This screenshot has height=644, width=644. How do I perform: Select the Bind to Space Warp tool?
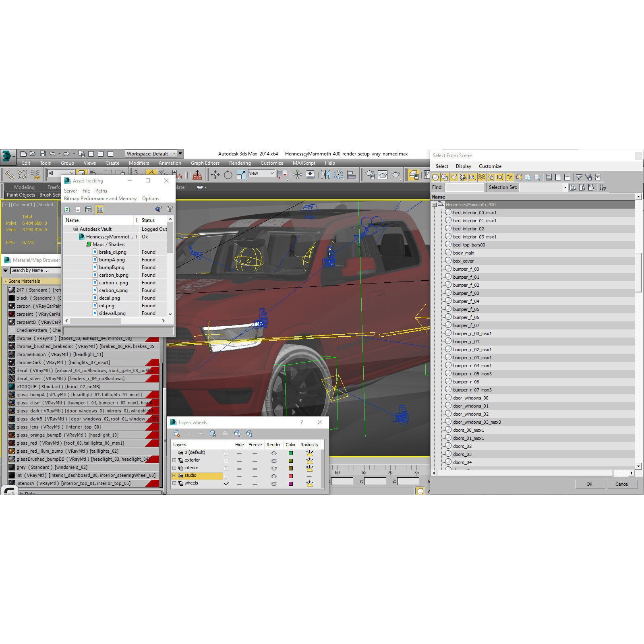pos(35,174)
